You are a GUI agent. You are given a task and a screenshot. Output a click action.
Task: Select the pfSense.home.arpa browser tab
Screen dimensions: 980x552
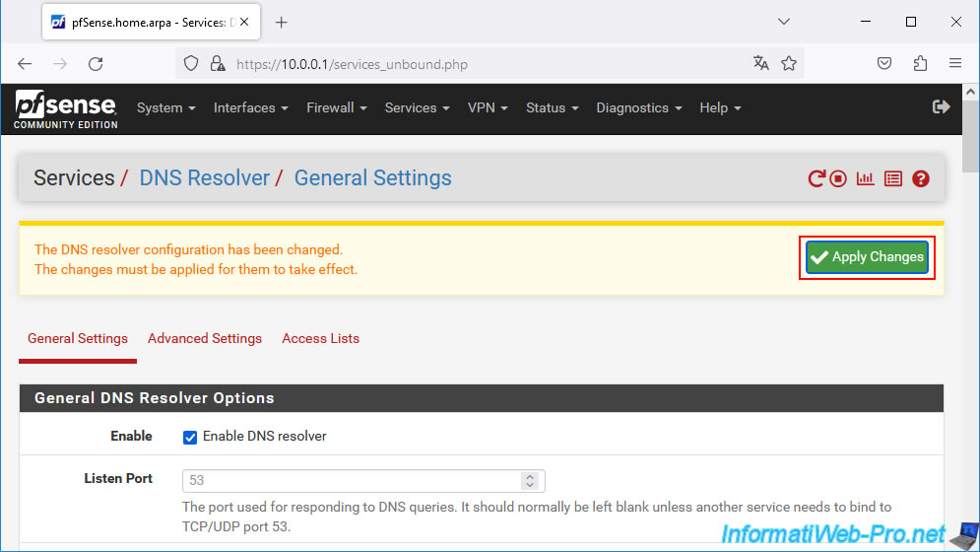pyautogui.click(x=151, y=22)
